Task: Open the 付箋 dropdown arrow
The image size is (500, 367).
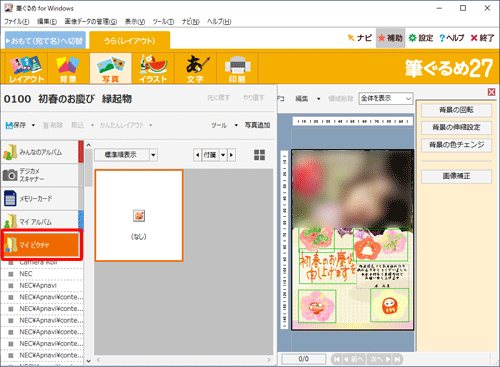Action: (x=223, y=155)
